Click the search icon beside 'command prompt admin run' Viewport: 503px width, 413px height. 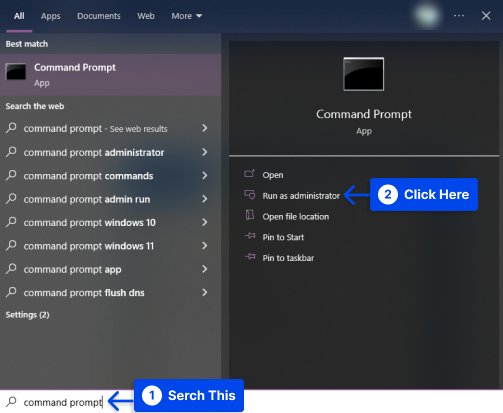point(11,198)
